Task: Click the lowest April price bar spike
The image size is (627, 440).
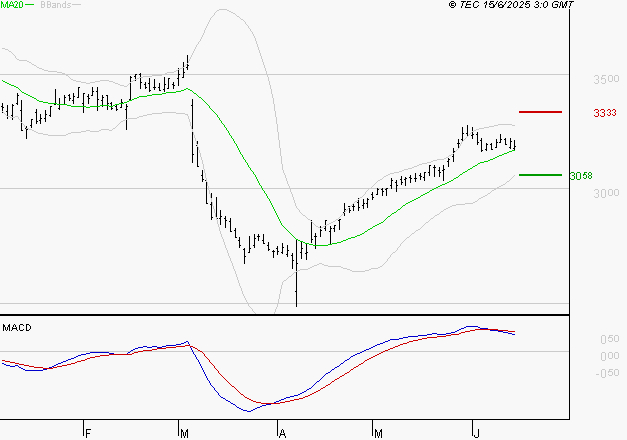Action: click(296, 288)
